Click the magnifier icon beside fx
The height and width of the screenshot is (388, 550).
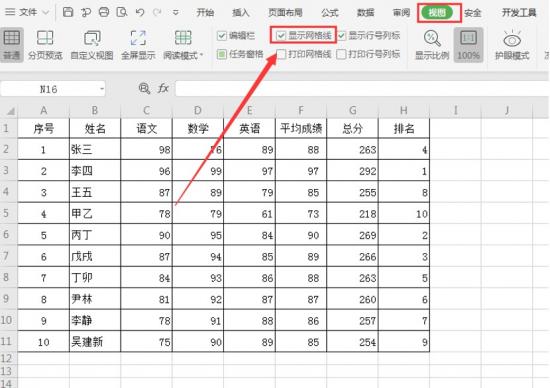tap(144, 88)
